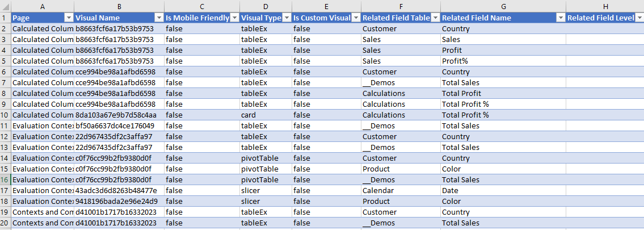
Task: Open the Visual Name filter dropdown
Action: 158,18
